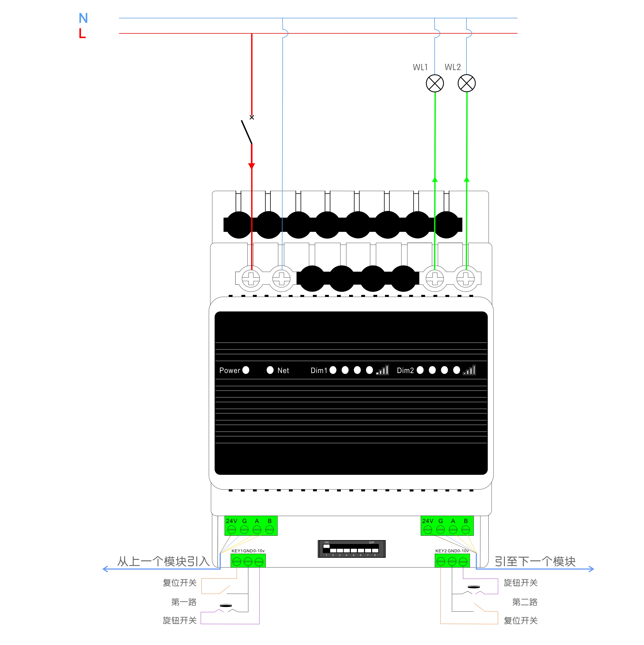The image size is (644, 645).
Task: Click the blue N line label
Action: [83, 18]
